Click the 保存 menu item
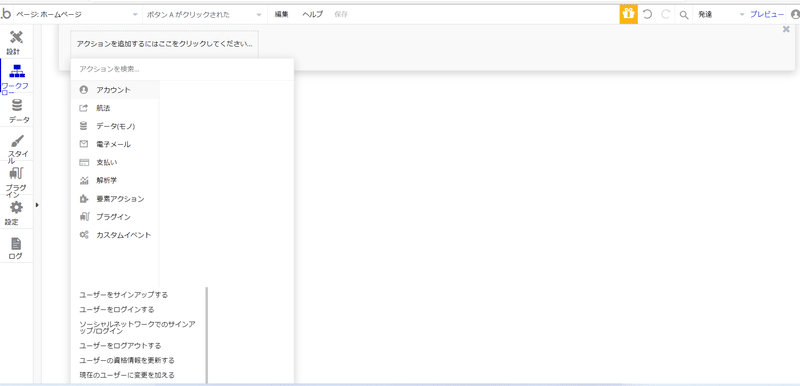The height and width of the screenshot is (386, 800). (341, 14)
